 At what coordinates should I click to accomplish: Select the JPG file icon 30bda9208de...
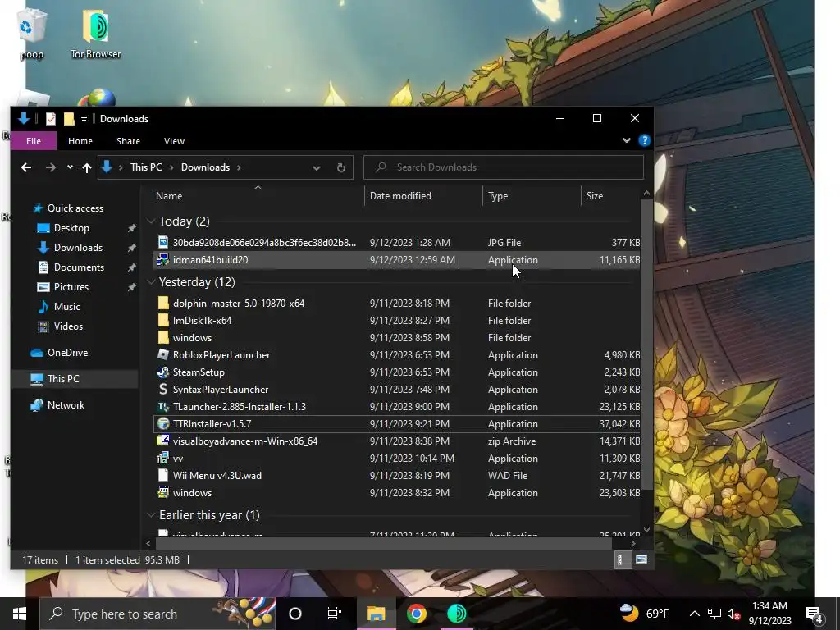click(163, 242)
